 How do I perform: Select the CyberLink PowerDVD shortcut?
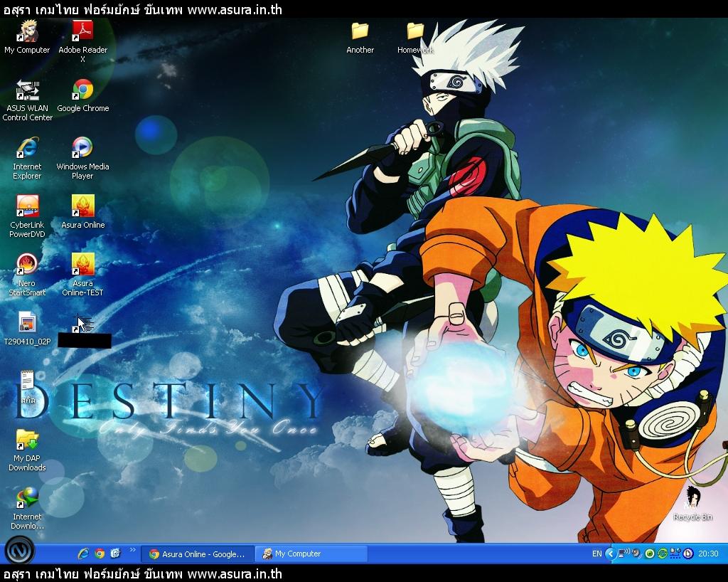(x=27, y=217)
